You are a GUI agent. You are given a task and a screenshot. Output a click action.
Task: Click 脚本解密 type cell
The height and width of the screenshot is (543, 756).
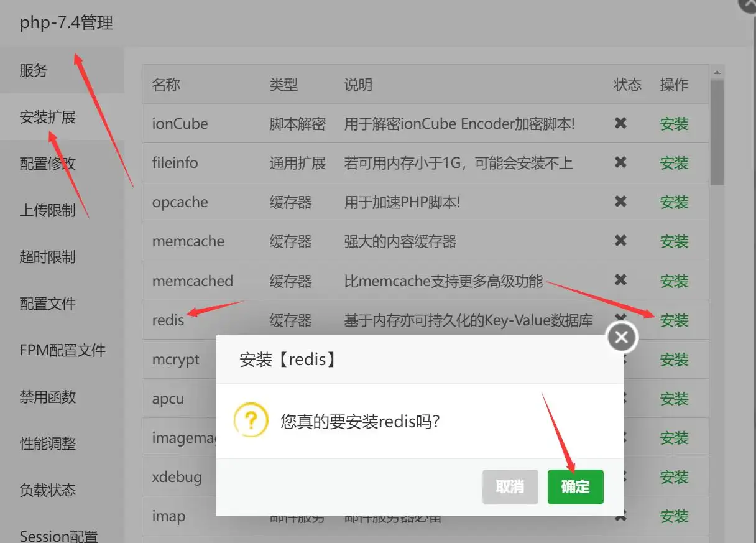click(297, 124)
